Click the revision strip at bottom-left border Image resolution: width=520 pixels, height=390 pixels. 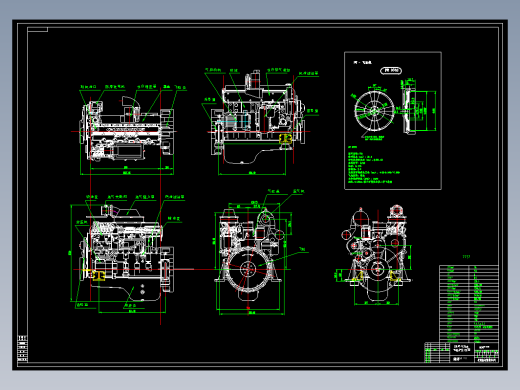22,349
